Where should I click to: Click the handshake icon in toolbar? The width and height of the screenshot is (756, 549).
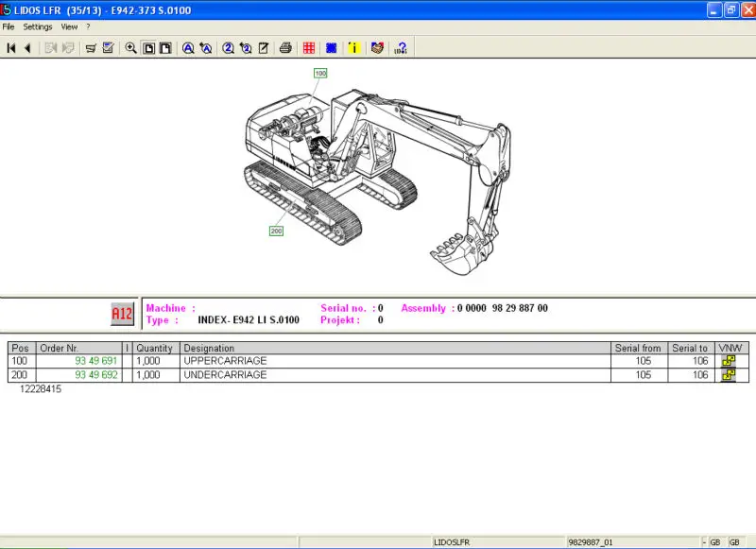pyautogui.click(x=377, y=47)
